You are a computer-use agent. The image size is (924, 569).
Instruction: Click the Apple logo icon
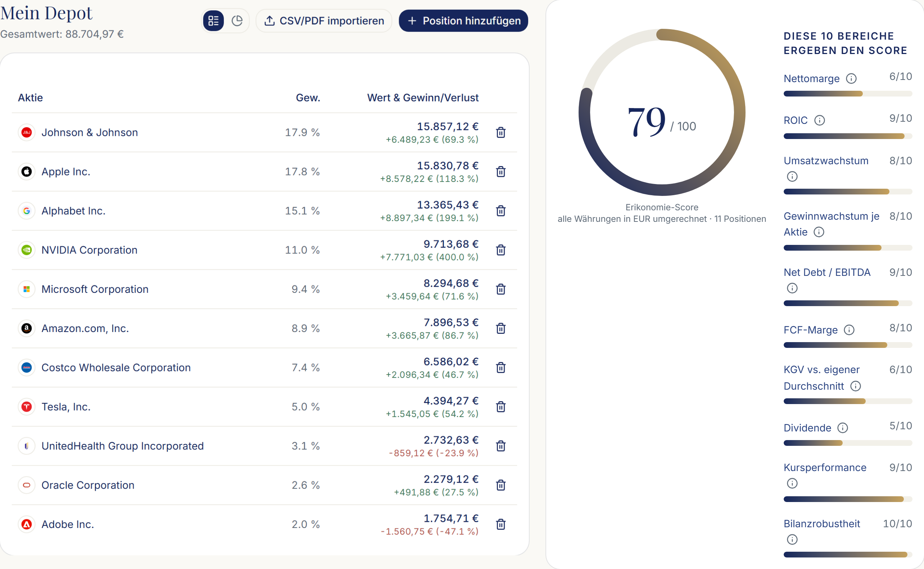click(27, 172)
